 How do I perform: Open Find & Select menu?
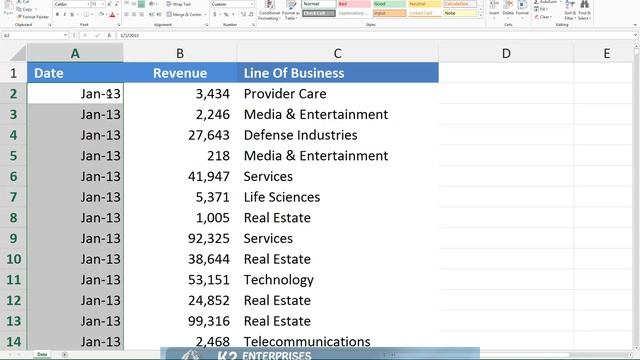(584, 11)
